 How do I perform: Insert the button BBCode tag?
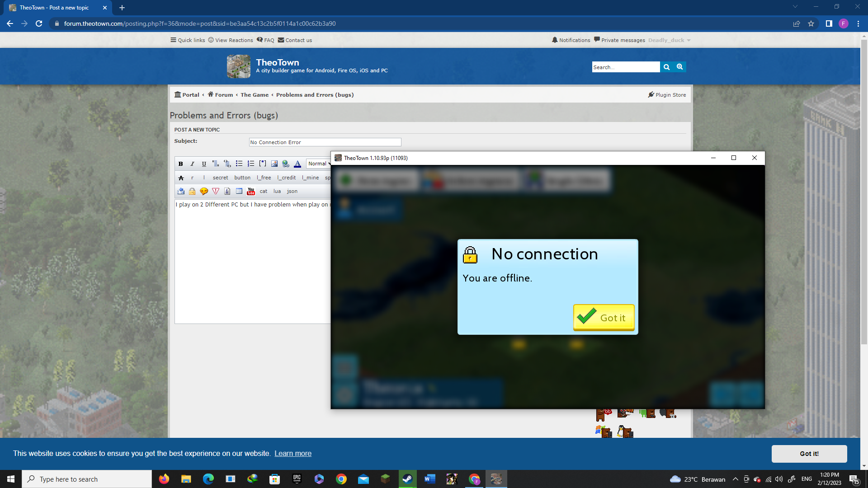point(242,178)
